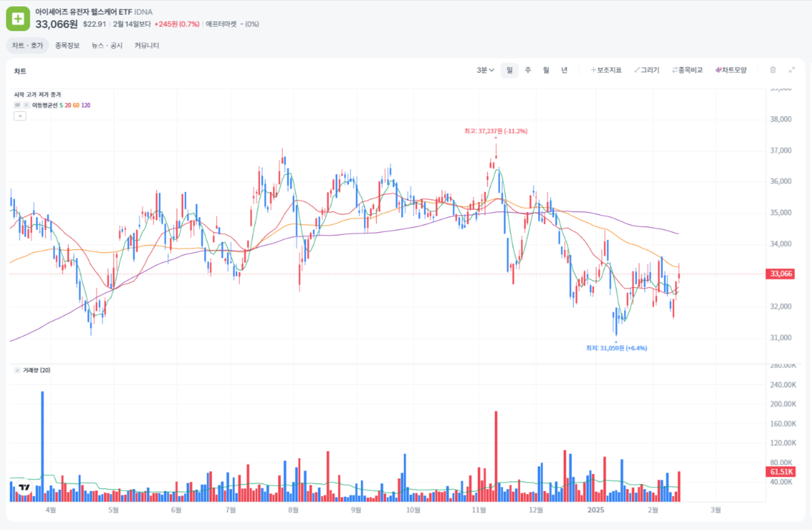This screenshot has width=812, height=530.
Task: Select the 년 yearly interval
Action: pyautogui.click(x=564, y=70)
